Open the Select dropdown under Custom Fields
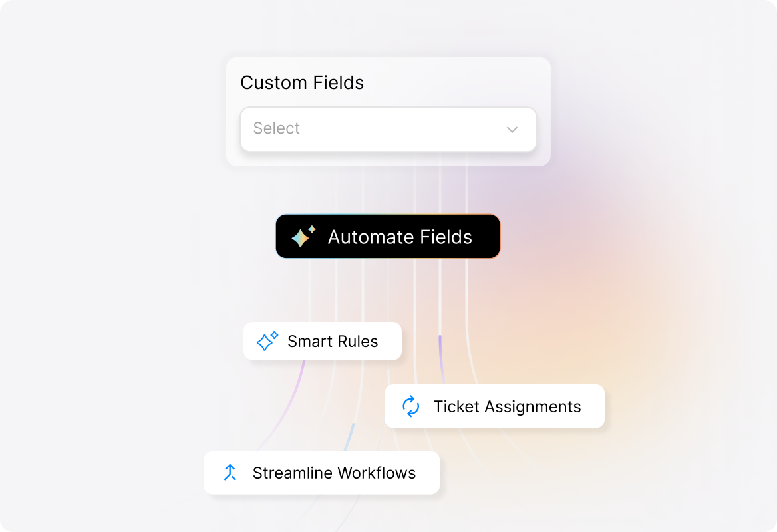This screenshot has width=777, height=532. point(388,129)
